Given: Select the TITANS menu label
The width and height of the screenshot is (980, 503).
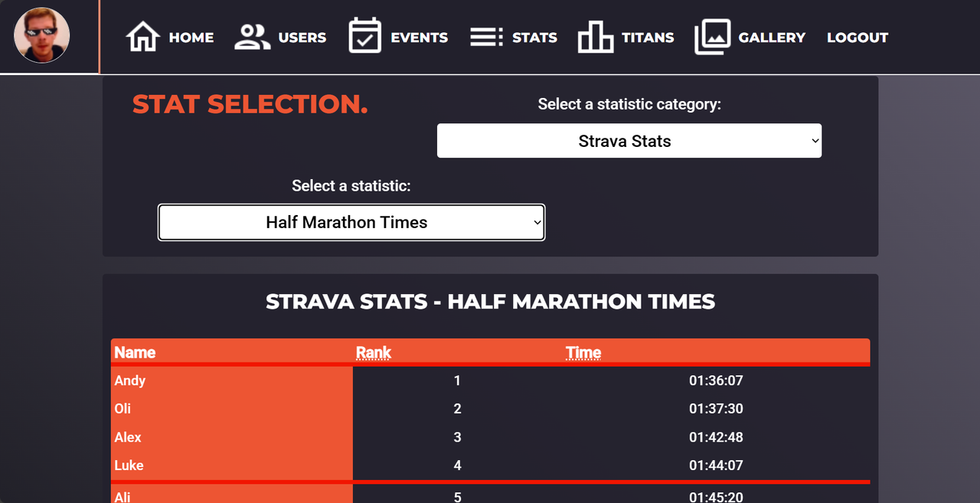Looking at the screenshot, I should (648, 38).
